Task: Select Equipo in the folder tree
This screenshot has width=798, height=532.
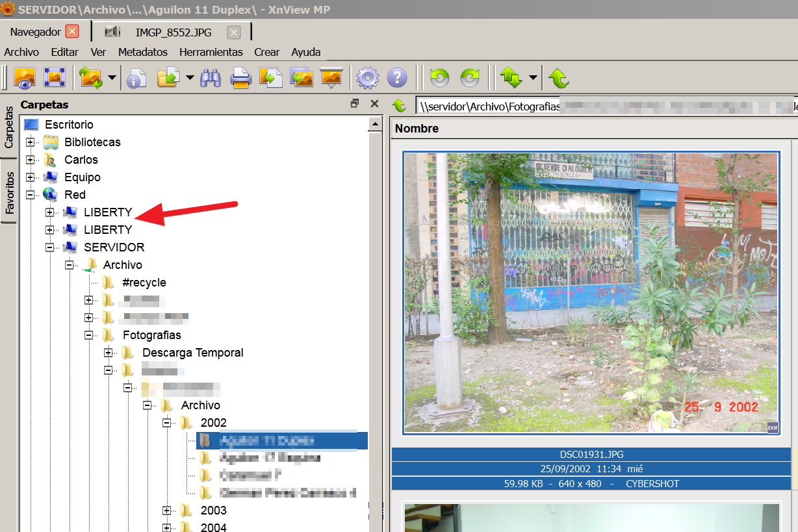Action: pyautogui.click(x=83, y=177)
